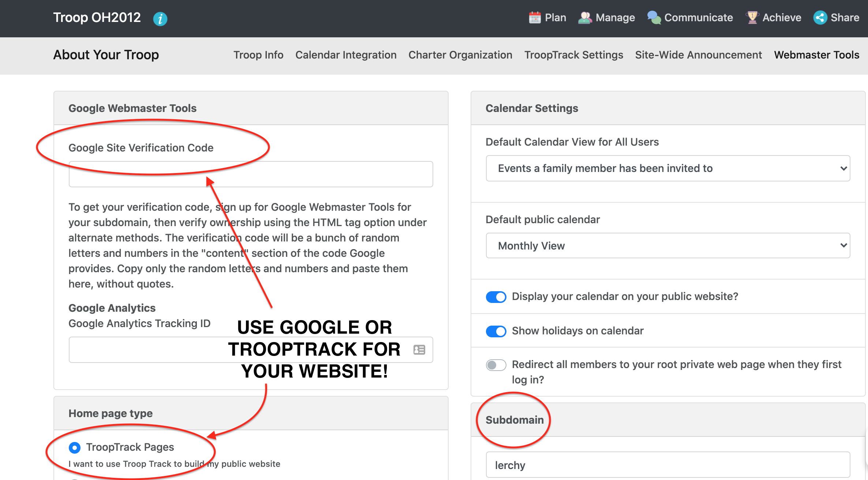Click the Achieve trophy icon
Image resolution: width=868 pixels, height=480 pixels.
point(752,18)
